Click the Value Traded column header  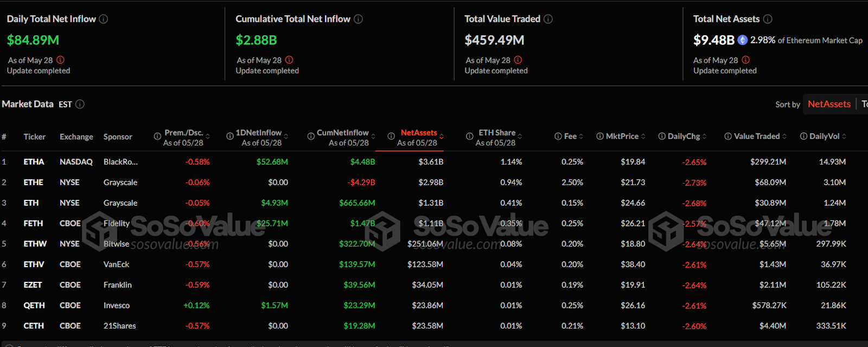[x=756, y=136]
